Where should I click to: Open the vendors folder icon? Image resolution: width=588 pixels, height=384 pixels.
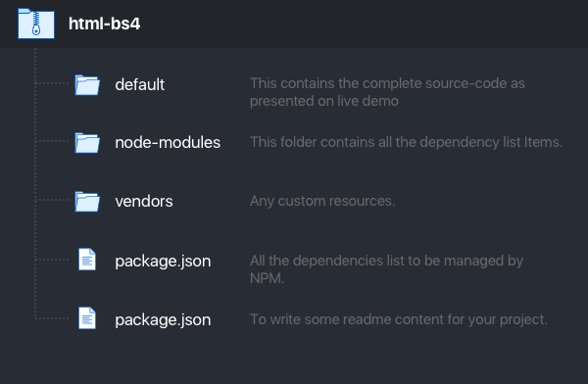[x=87, y=202]
